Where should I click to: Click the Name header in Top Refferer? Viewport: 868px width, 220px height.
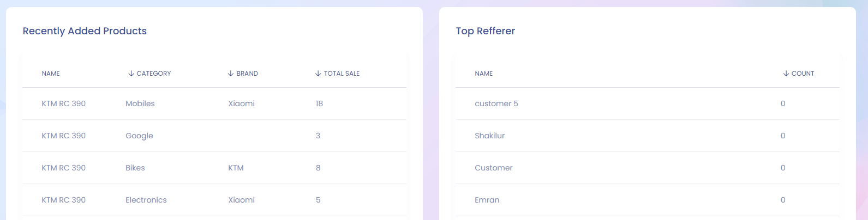(483, 74)
